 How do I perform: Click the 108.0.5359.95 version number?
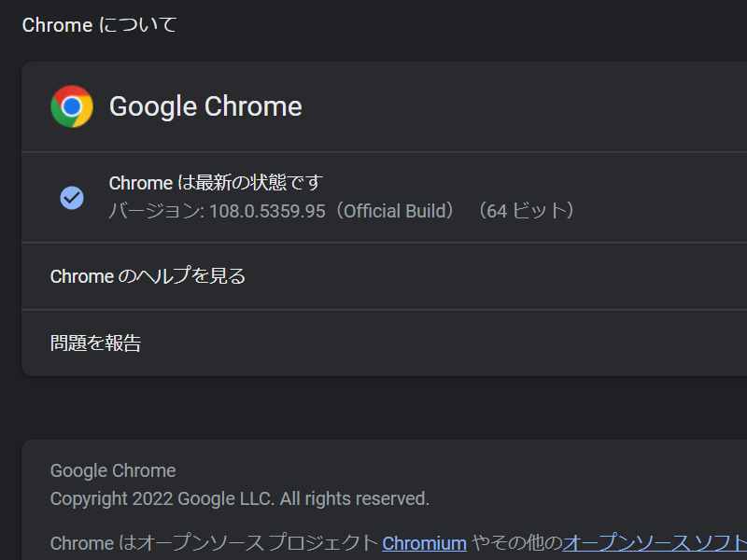coord(267,211)
